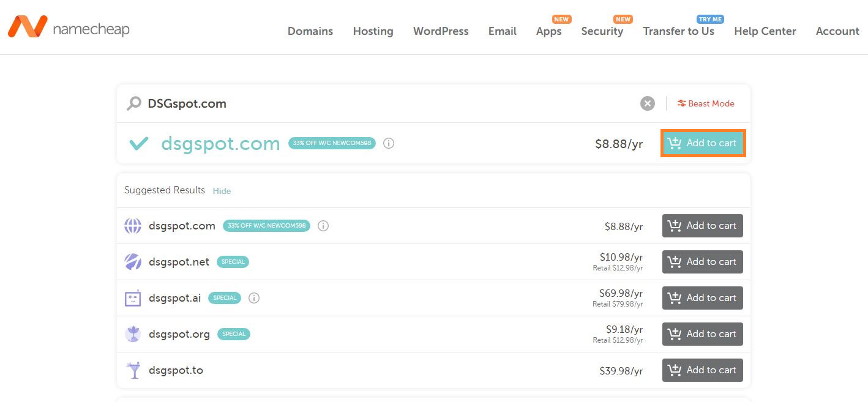This screenshot has height=402, width=868.
Task: Add dsgspot.org to cart
Action: point(703,334)
